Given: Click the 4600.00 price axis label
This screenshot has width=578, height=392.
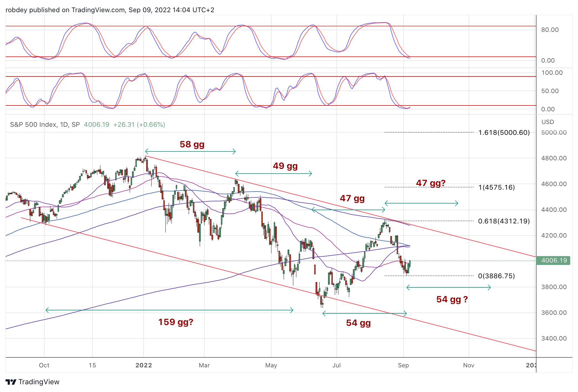Looking at the screenshot, I should (x=554, y=184).
